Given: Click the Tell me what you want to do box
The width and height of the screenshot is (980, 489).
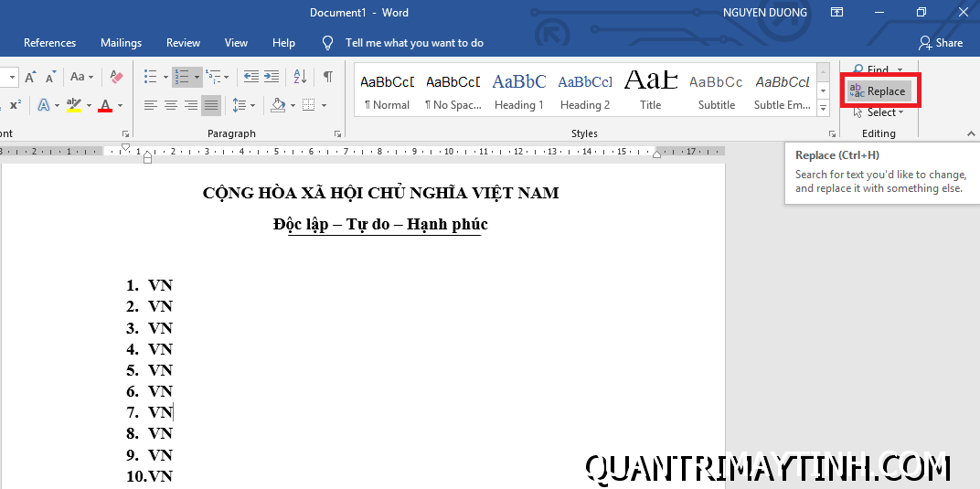Looking at the screenshot, I should [x=414, y=42].
